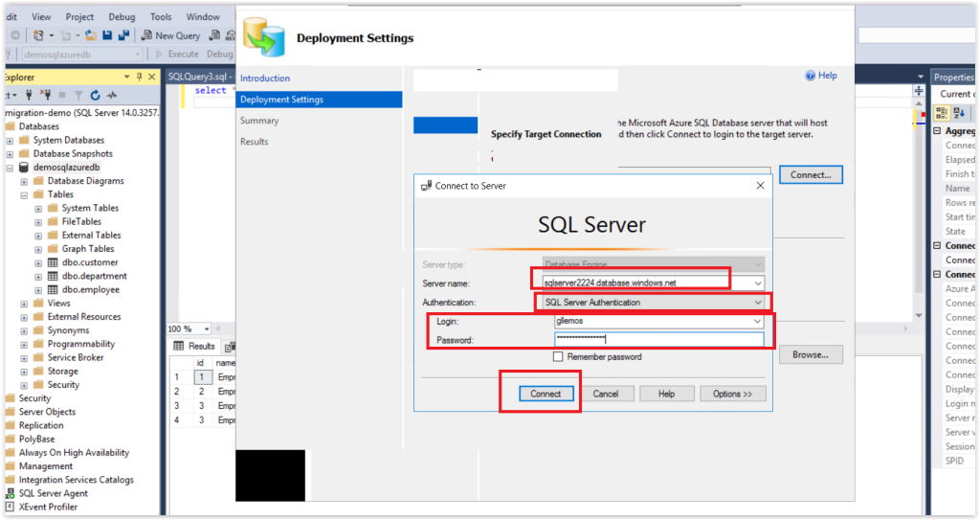Expand the dbo.customer table node
Screen dimensions: 980x520
38,262
